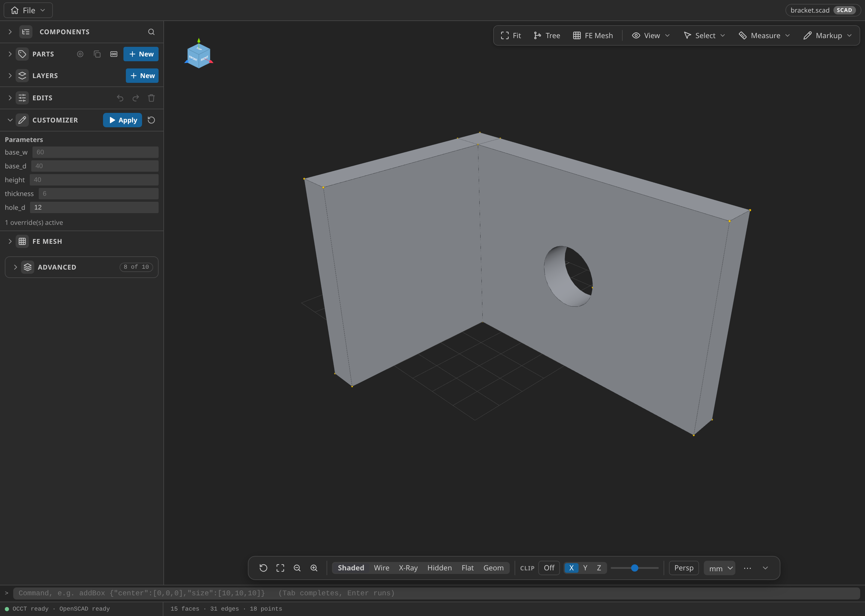This screenshot has height=616, width=865.
Task: Expand the Advanced section
Action: click(16, 267)
